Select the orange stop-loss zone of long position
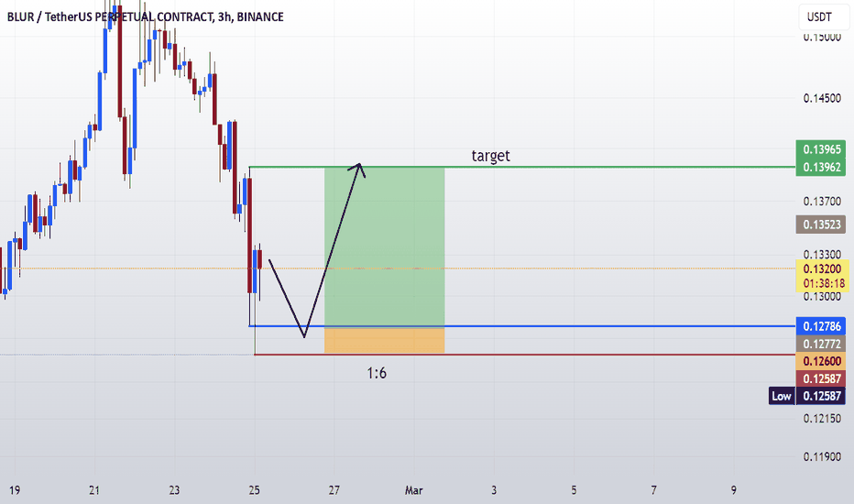 coord(385,340)
